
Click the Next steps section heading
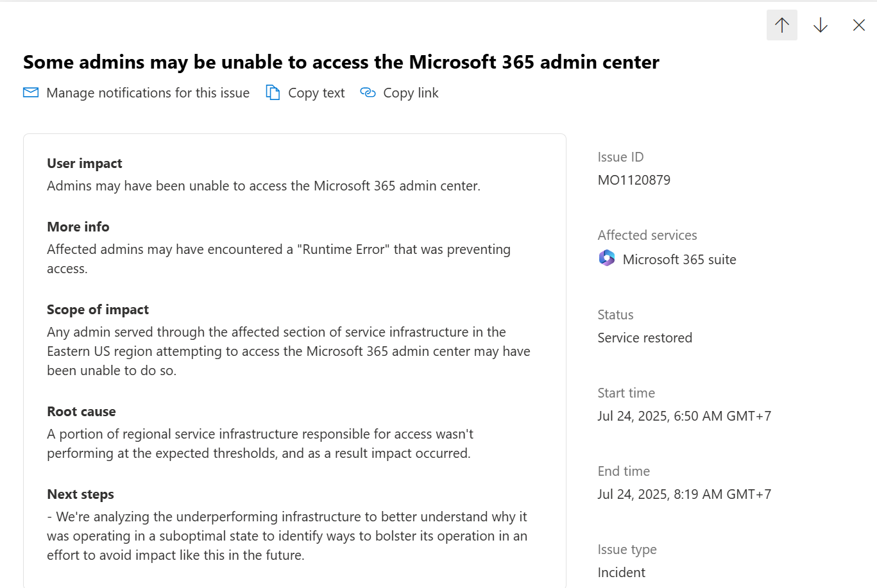80,494
